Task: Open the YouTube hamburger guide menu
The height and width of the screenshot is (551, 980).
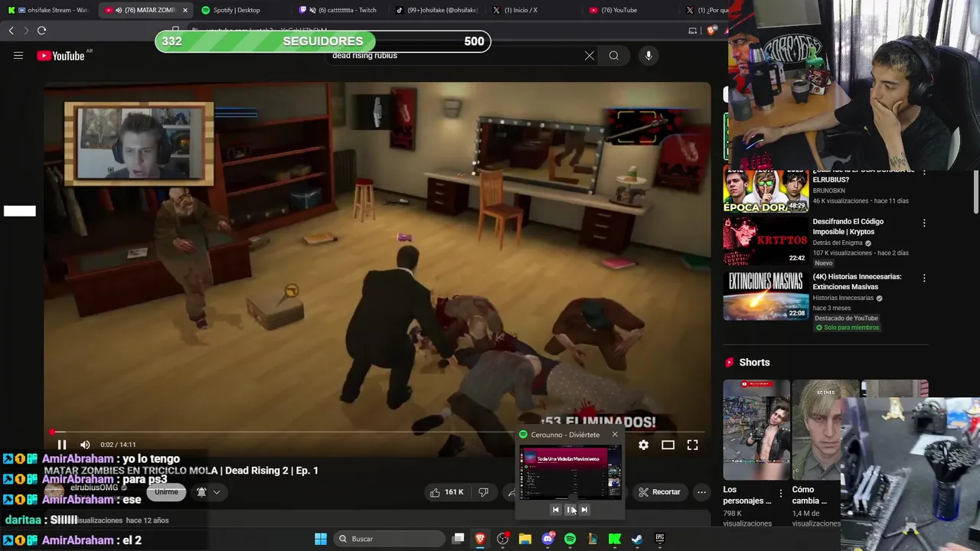Action: [18, 56]
